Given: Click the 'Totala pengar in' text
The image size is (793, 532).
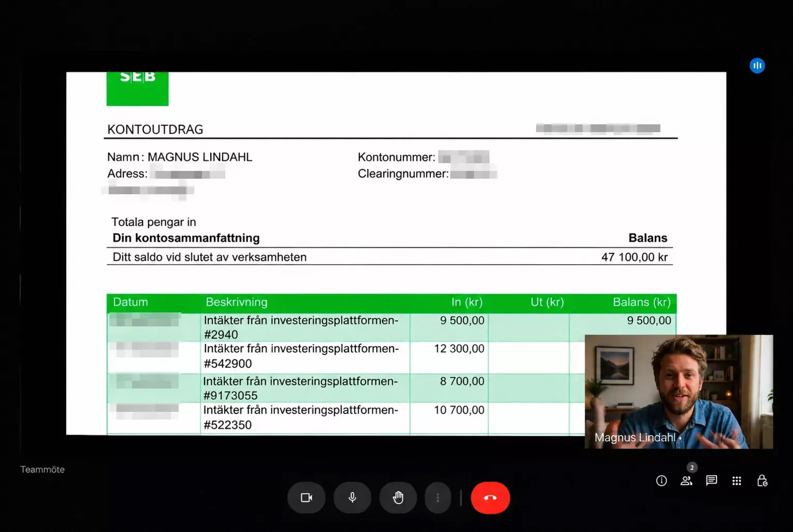Looking at the screenshot, I should coord(153,222).
